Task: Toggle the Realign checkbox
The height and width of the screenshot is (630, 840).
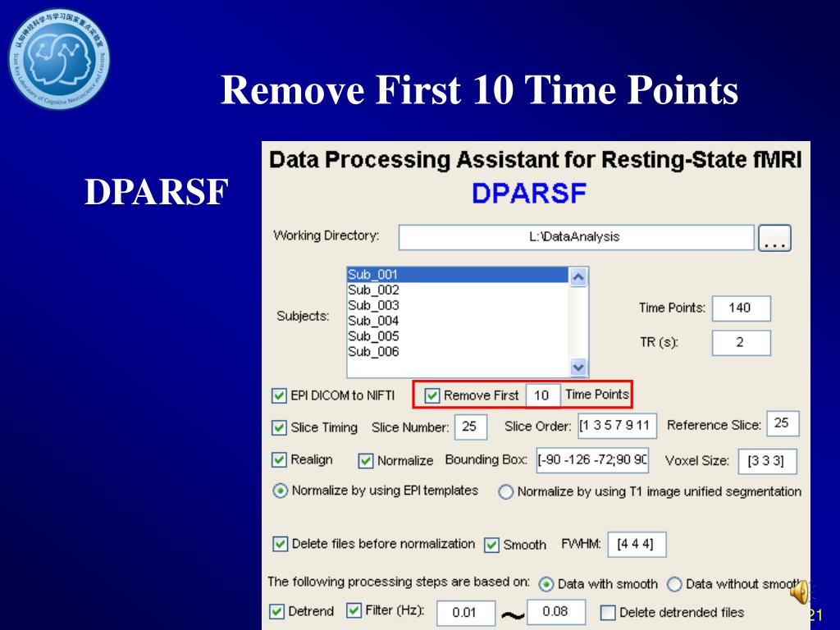Action: tap(279, 459)
